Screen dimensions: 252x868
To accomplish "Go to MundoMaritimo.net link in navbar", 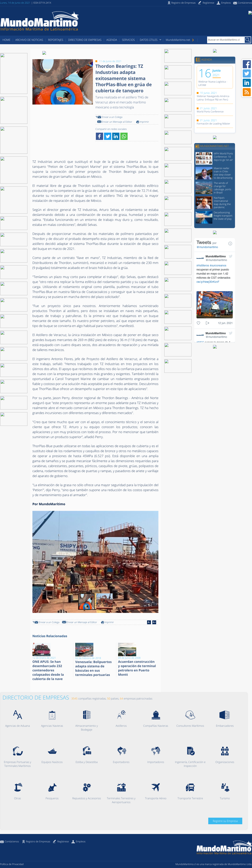I will point(179,40).
